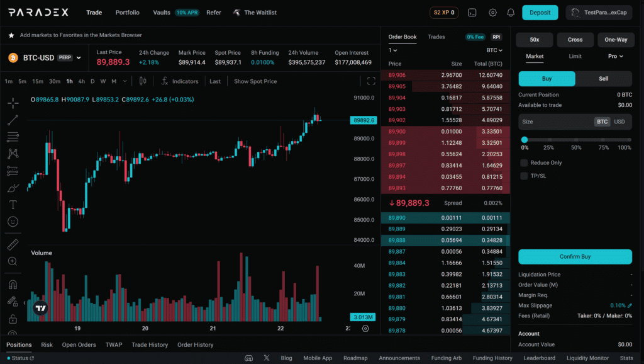Open the Leaderboard link
Viewport: 644px width, 364px height.
(x=539, y=358)
